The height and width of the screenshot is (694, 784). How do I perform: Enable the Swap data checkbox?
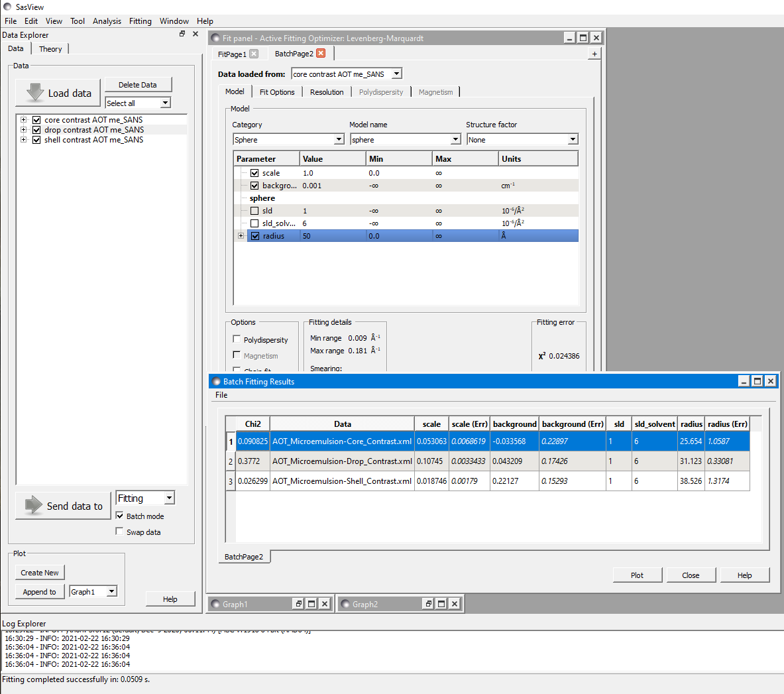(x=119, y=531)
